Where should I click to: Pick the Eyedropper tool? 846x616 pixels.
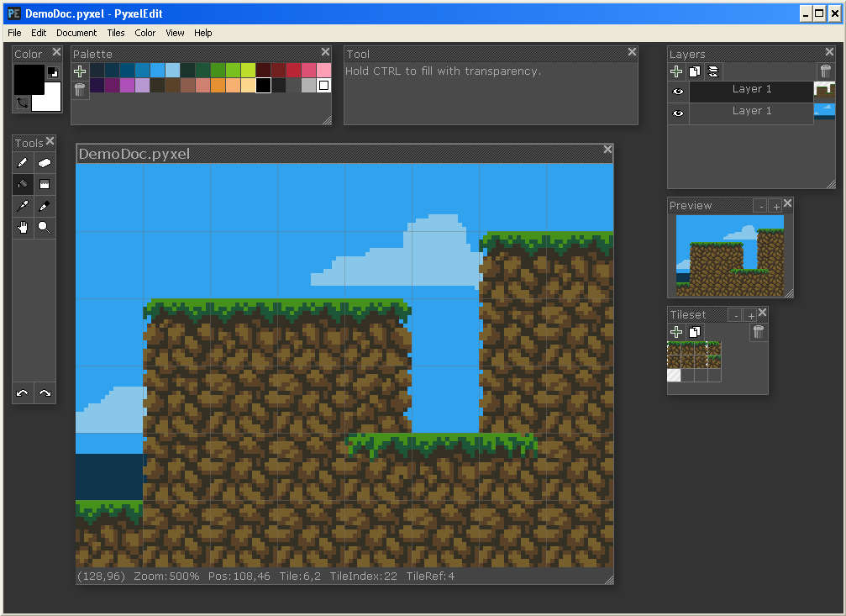click(23, 206)
